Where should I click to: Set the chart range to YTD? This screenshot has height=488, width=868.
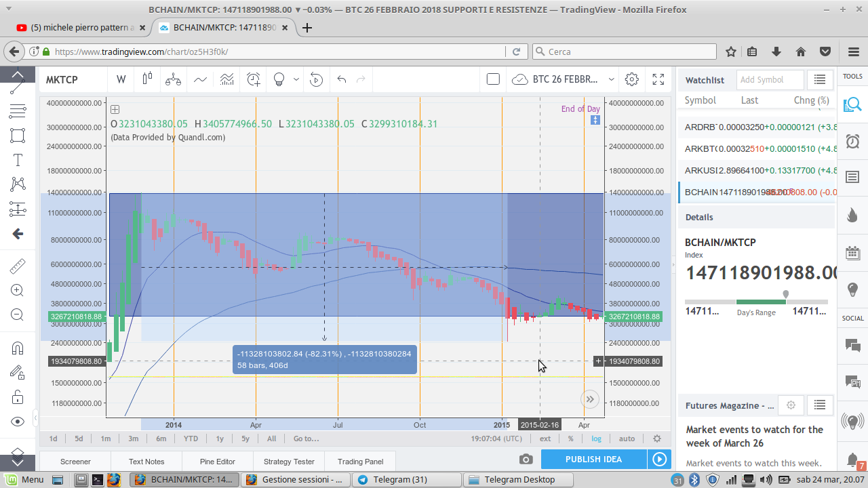[191, 439]
